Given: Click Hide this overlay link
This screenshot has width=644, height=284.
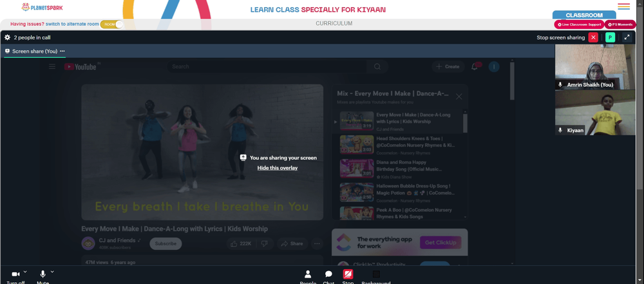Looking at the screenshot, I should (x=278, y=168).
